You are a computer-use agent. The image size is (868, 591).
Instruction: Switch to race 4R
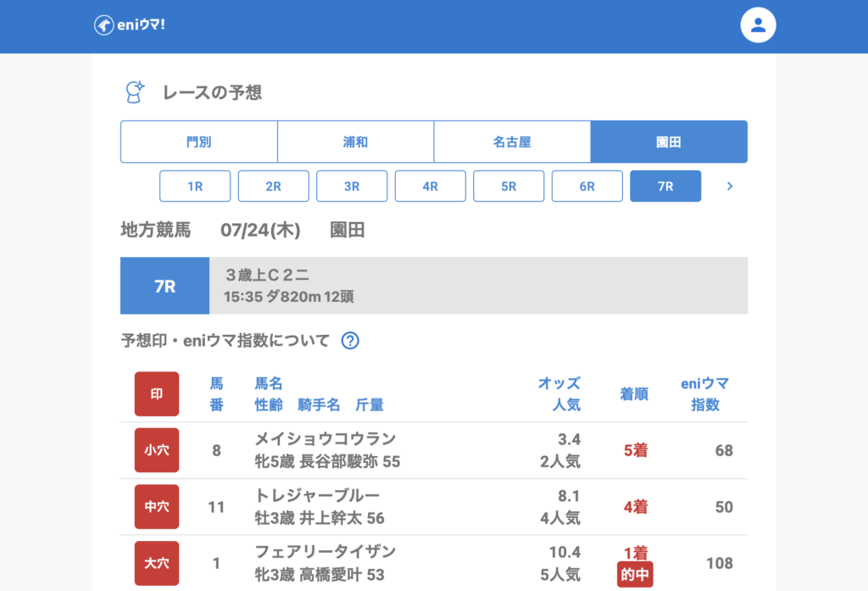click(430, 187)
